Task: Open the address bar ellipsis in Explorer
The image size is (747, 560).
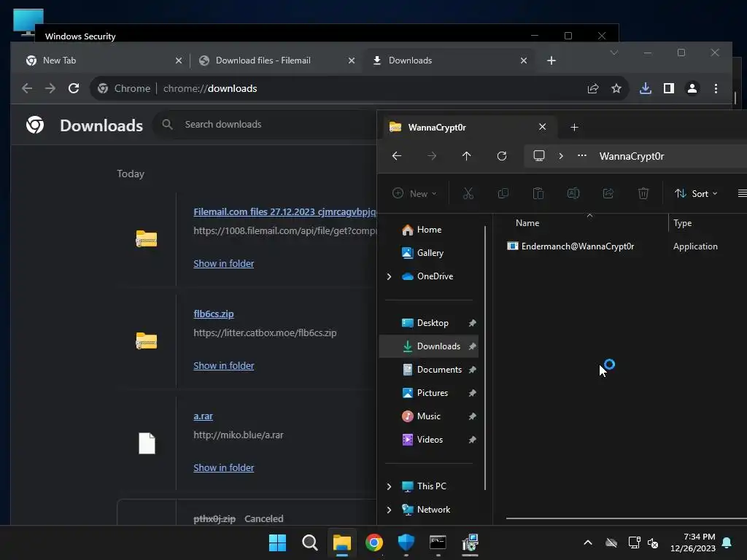Action: [x=581, y=156]
